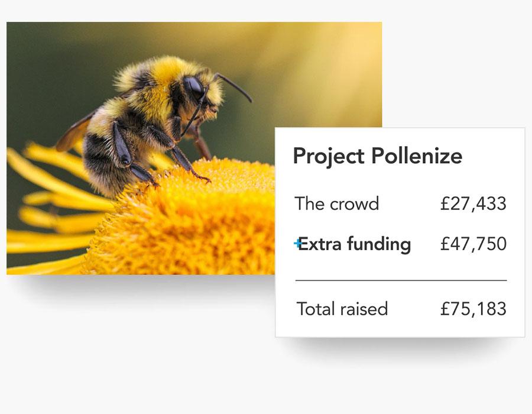The width and height of the screenshot is (532, 414).
Task: Click the bee's black eye
Action: [193, 87]
